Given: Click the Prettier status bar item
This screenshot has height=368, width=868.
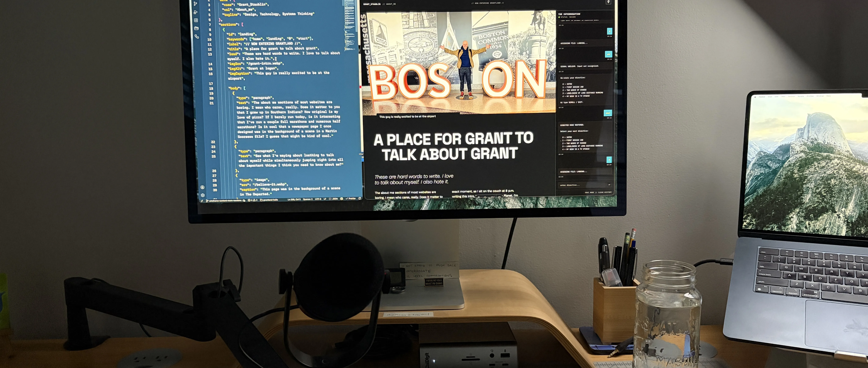Looking at the screenshot, I should 351,199.
